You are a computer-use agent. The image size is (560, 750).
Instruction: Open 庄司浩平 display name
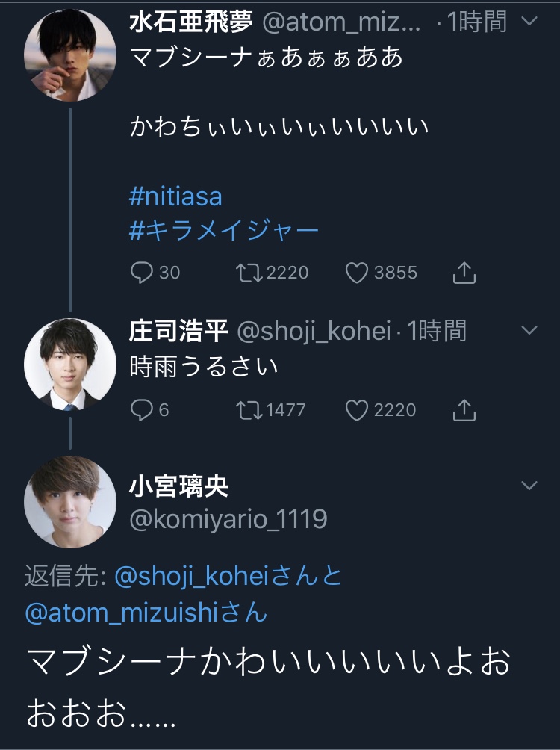[179, 330]
